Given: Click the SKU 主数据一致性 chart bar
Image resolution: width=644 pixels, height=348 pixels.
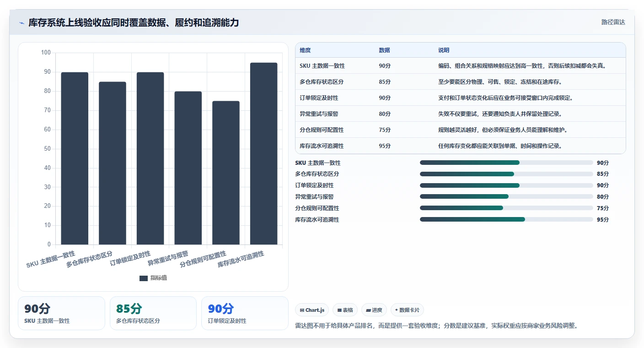Looking at the screenshot, I should click(x=75, y=158).
